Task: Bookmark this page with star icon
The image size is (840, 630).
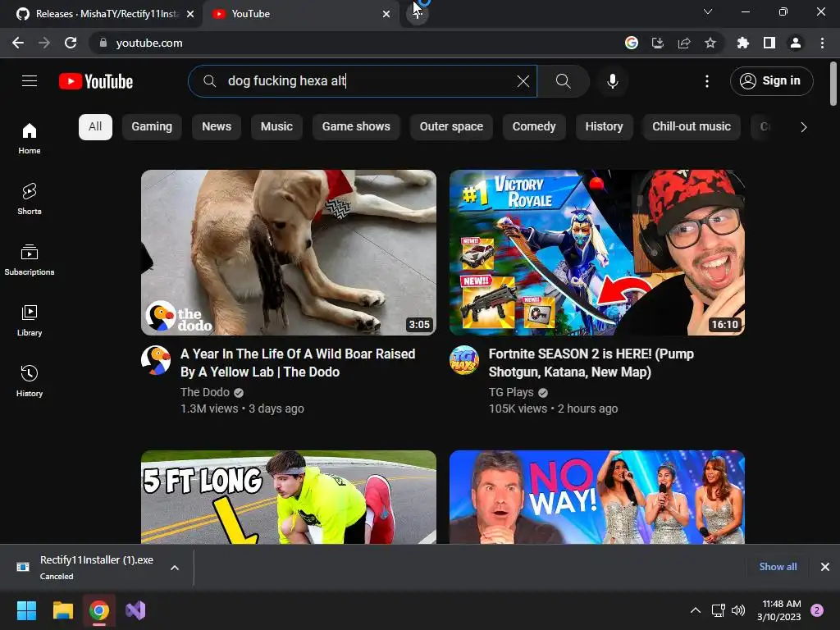Action: (x=710, y=43)
